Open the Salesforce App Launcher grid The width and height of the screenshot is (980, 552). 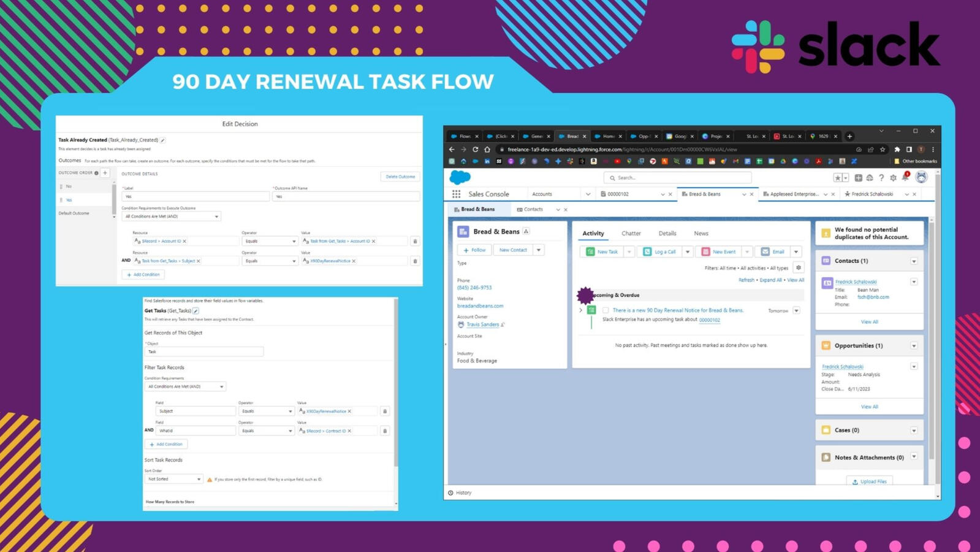click(x=456, y=194)
